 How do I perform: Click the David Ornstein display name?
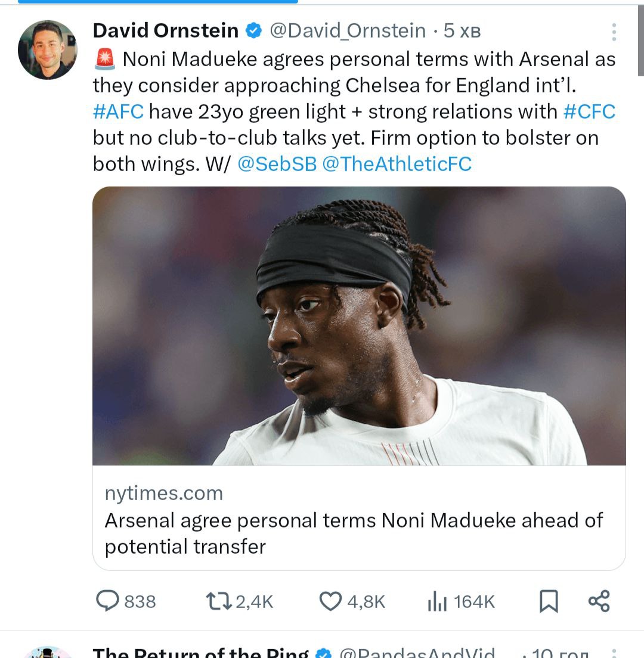(166, 31)
